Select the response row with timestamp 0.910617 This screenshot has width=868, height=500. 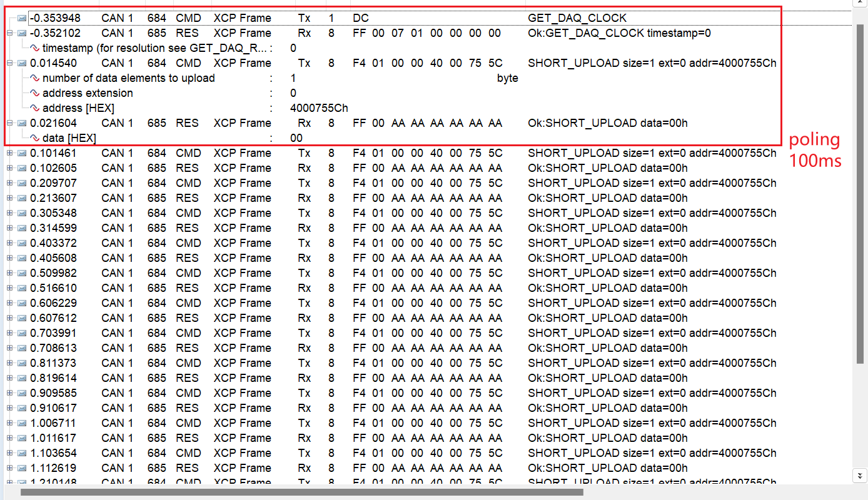coord(250,408)
